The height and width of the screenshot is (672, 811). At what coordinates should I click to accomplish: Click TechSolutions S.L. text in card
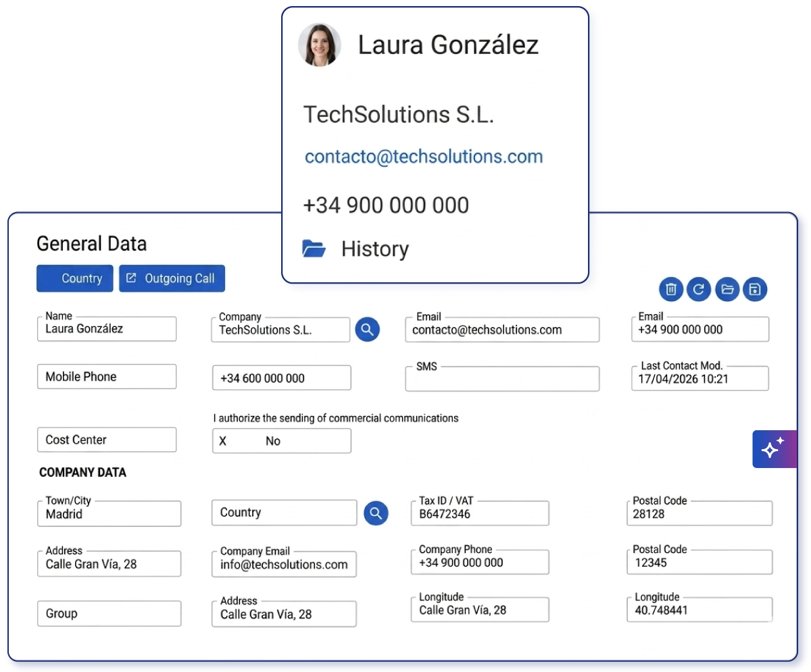399,114
